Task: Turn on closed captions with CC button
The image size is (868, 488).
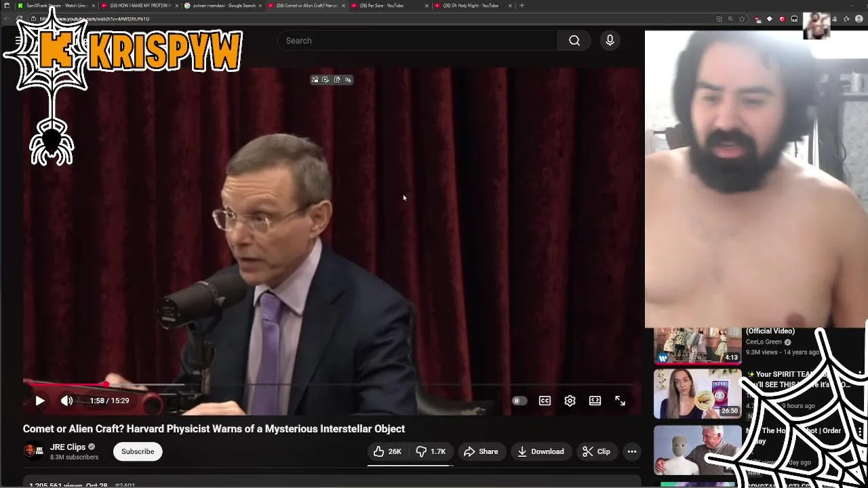Action: tap(545, 401)
